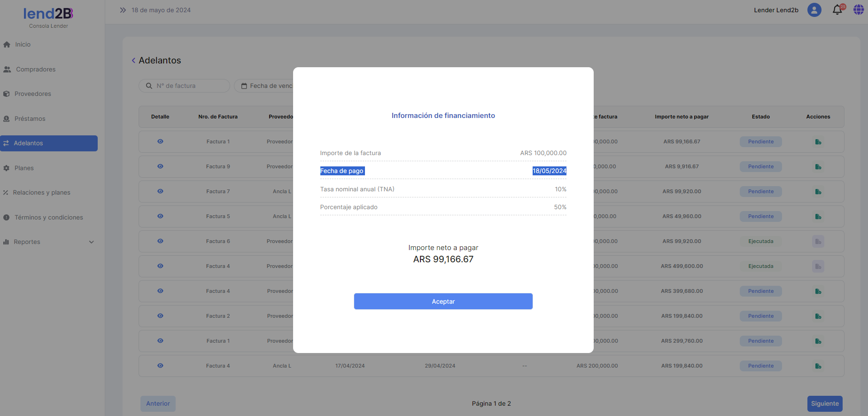Screen dimensions: 868x416
Task: Go to next page with Siguiente
Action: 824,404
